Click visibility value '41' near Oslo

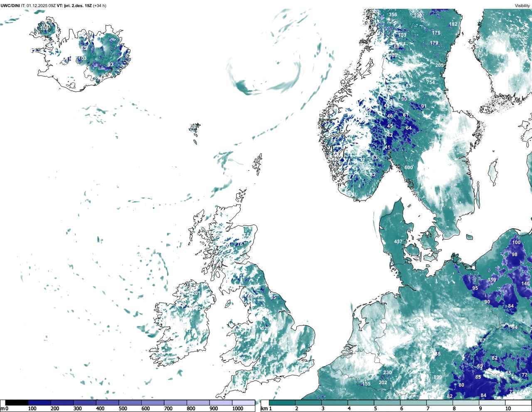click(387, 147)
